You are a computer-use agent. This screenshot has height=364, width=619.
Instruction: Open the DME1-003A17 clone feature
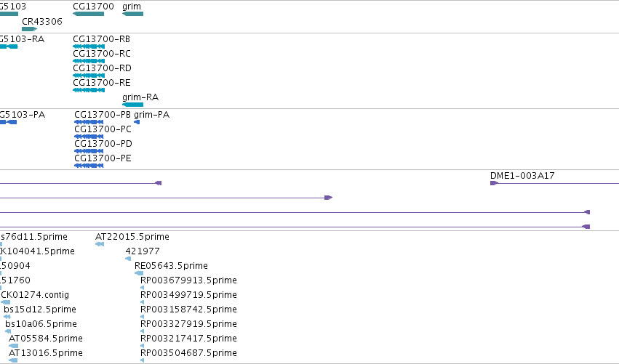click(x=554, y=183)
